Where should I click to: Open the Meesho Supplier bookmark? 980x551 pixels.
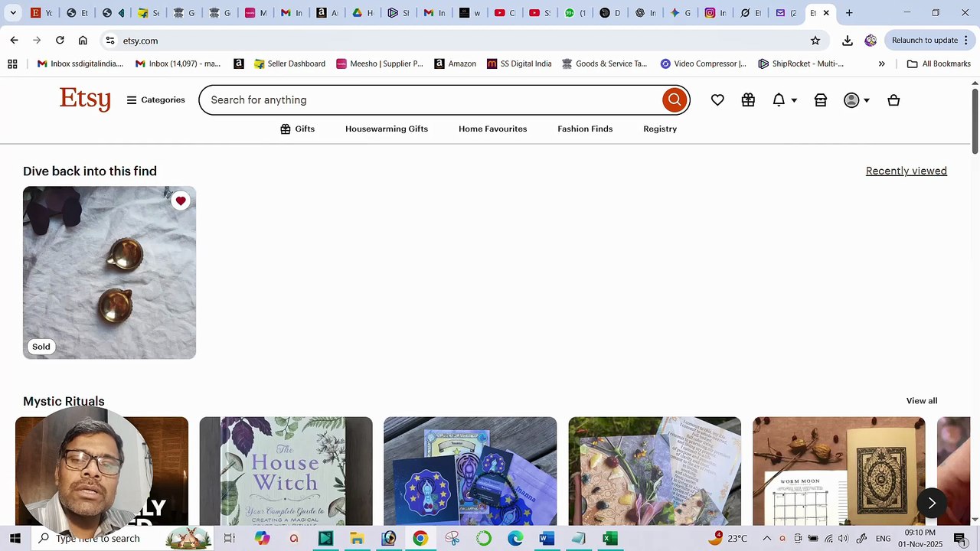coord(379,64)
